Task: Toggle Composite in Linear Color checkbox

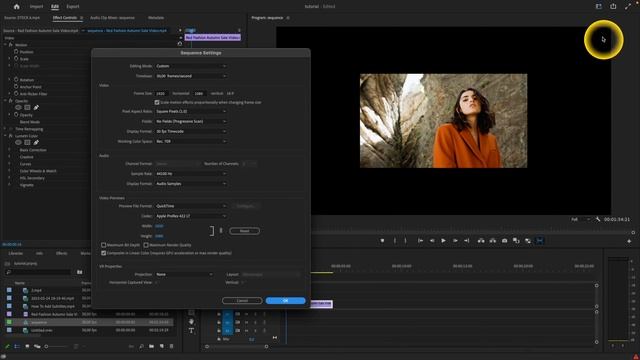Action: 104,253
